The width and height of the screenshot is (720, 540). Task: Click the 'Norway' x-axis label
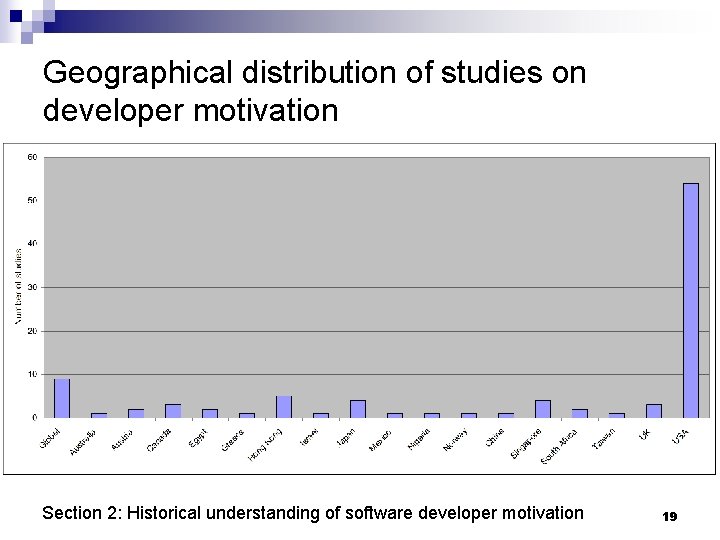pos(456,439)
